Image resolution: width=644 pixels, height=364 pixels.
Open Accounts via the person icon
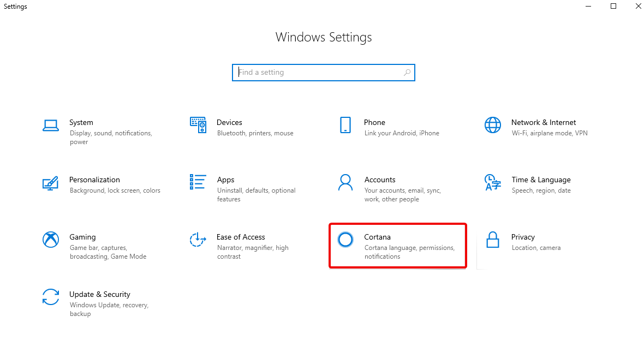345,183
